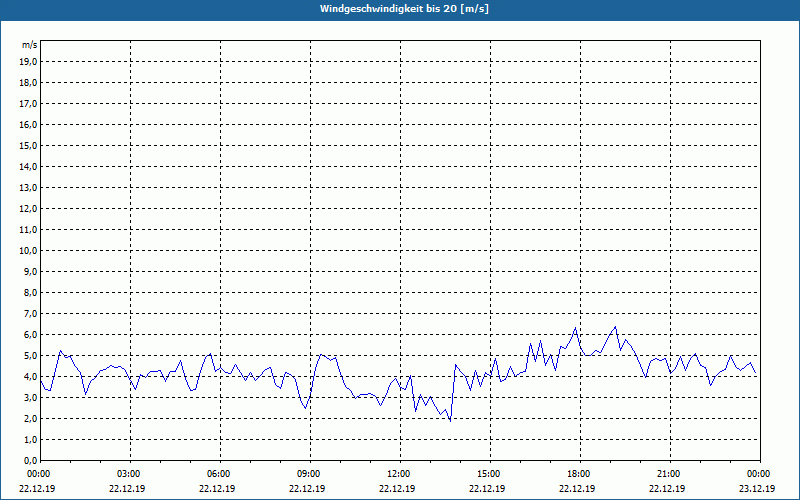Click the 10,0 y-axis label

click(29, 251)
